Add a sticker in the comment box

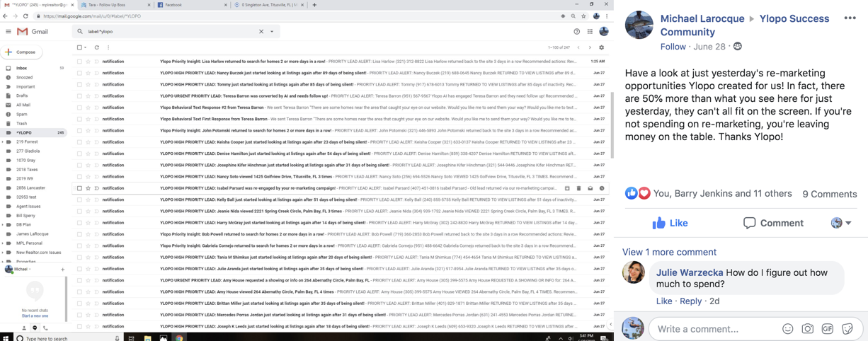pos(847,329)
